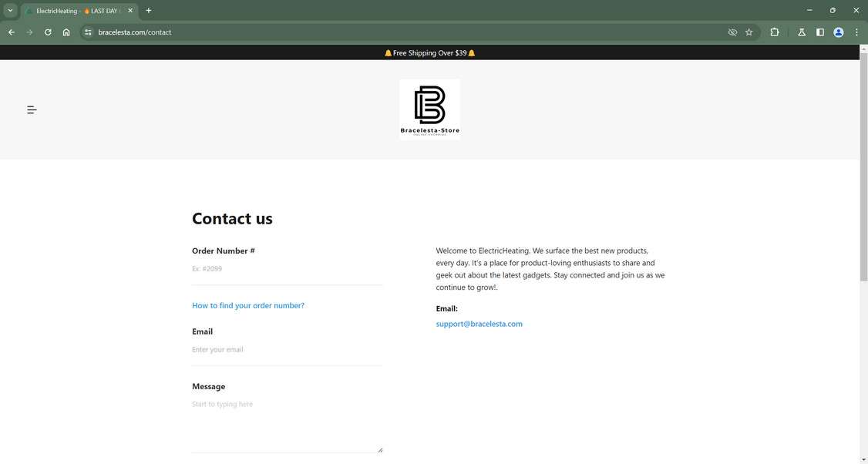The height and width of the screenshot is (464, 868).
Task: Open Chrome Labs flask icon
Action: pyautogui.click(x=802, y=32)
